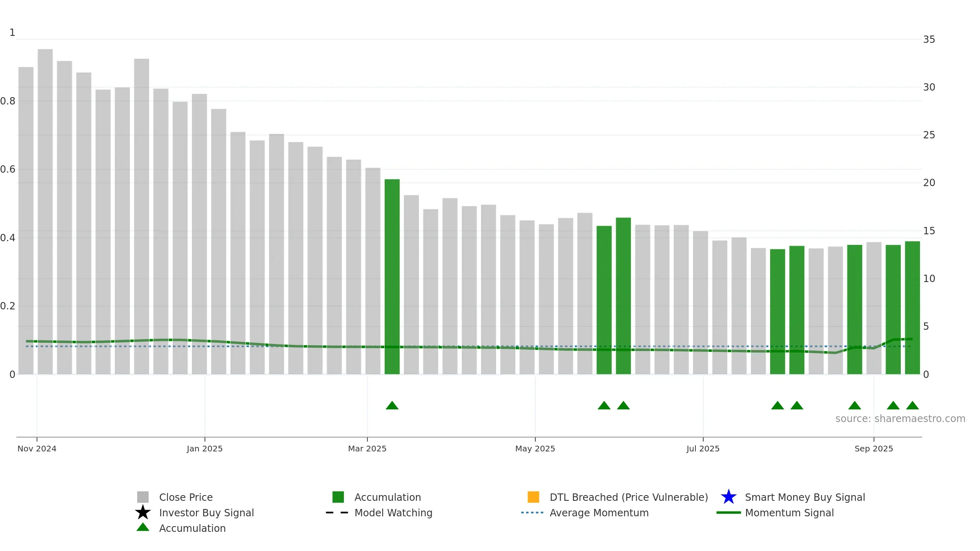This screenshot has height=551, width=980.
Task: Click the 'Mar 2025' axis label
Action: click(367, 449)
